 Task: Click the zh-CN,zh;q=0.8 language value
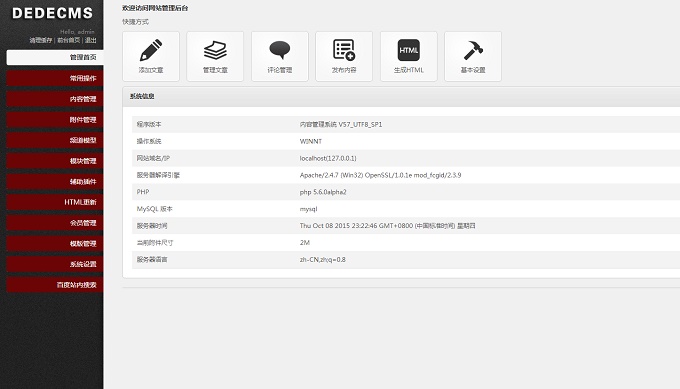[322, 259]
